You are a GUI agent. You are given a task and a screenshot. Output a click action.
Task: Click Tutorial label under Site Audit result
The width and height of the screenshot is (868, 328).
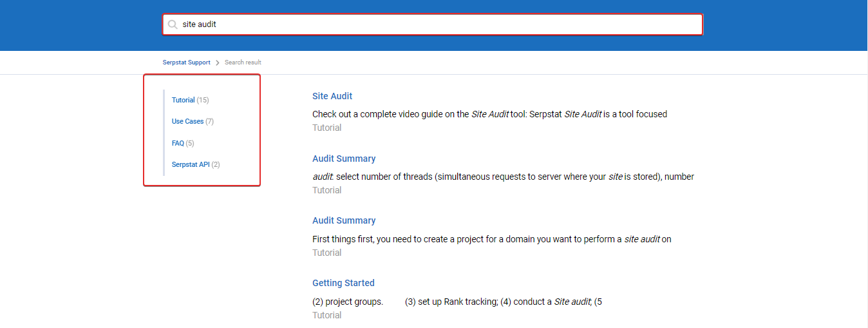coord(327,128)
